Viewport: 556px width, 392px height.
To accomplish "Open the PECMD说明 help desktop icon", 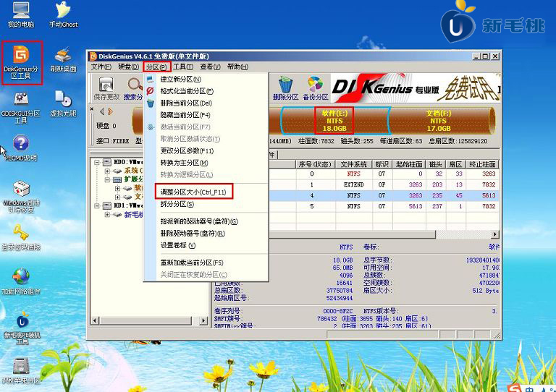I will (x=21, y=148).
